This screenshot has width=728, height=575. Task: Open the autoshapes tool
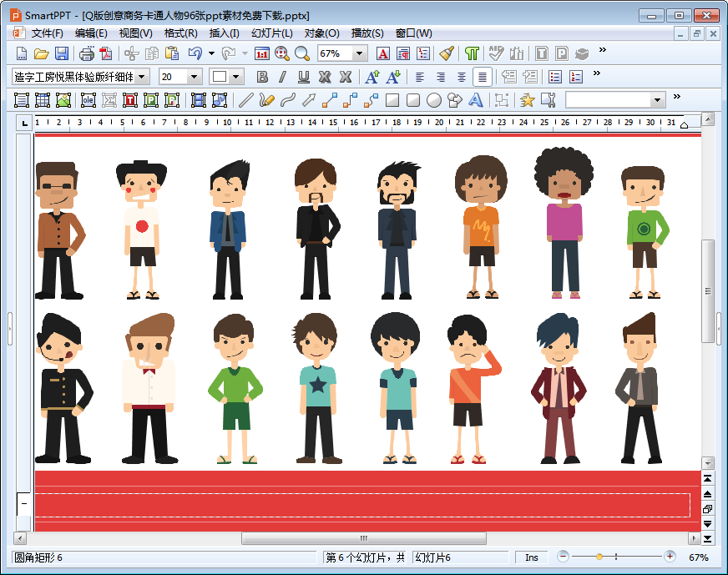click(455, 100)
